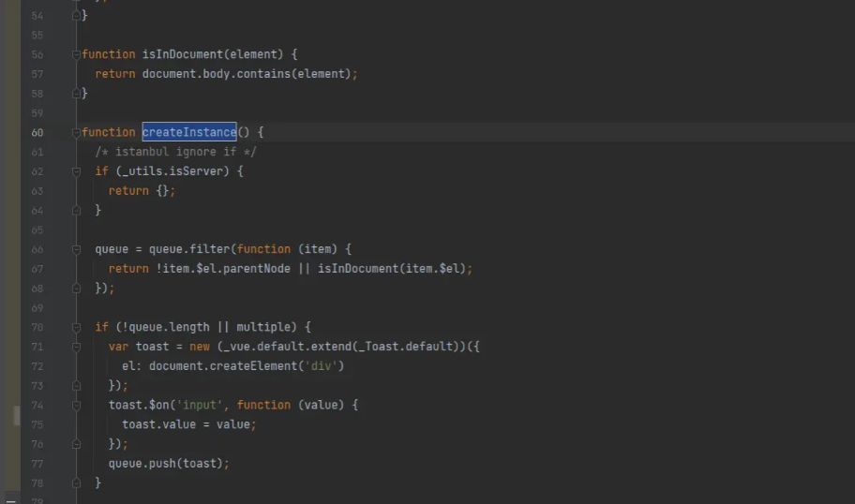The width and height of the screenshot is (855, 504).
Task: Collapse the isInDocument function fold marker
Action: click(x=77, y=54)
